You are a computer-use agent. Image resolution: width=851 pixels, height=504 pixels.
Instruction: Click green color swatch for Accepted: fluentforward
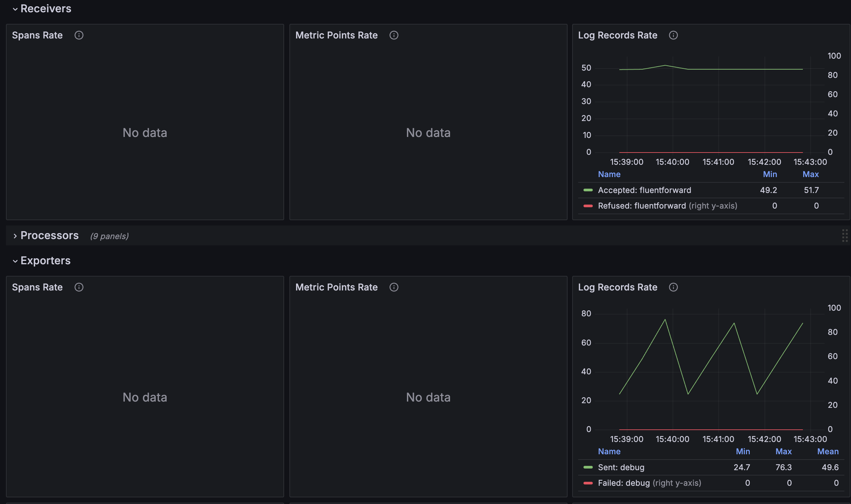coord(588,190)
